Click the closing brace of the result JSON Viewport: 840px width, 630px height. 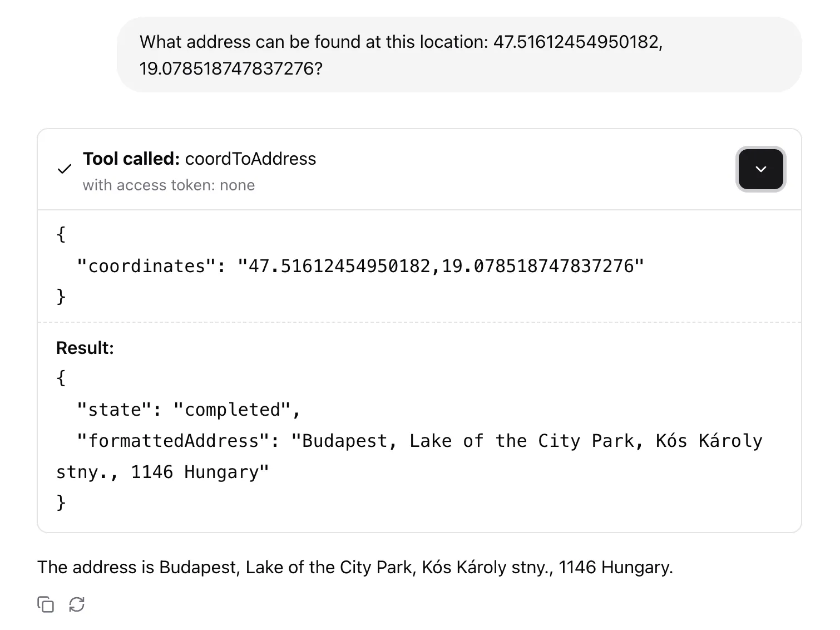tap(61, 503)
